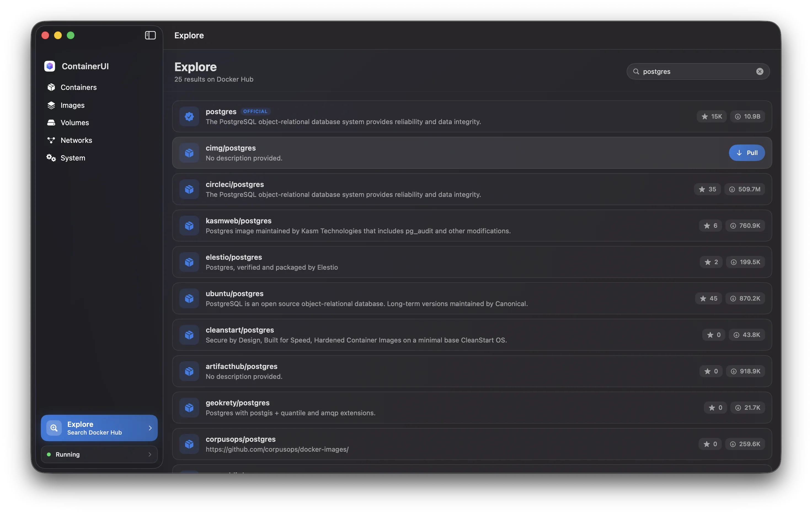The image size is (812, 514).
Task: Click the ContainerUI app logo
Action: click(50, 66)
